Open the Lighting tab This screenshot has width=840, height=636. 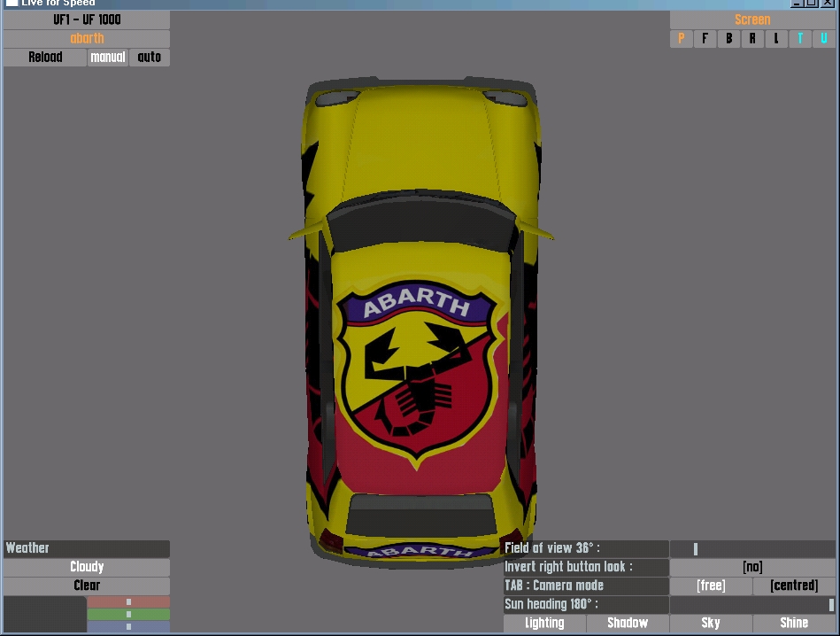tap(545, 623)
